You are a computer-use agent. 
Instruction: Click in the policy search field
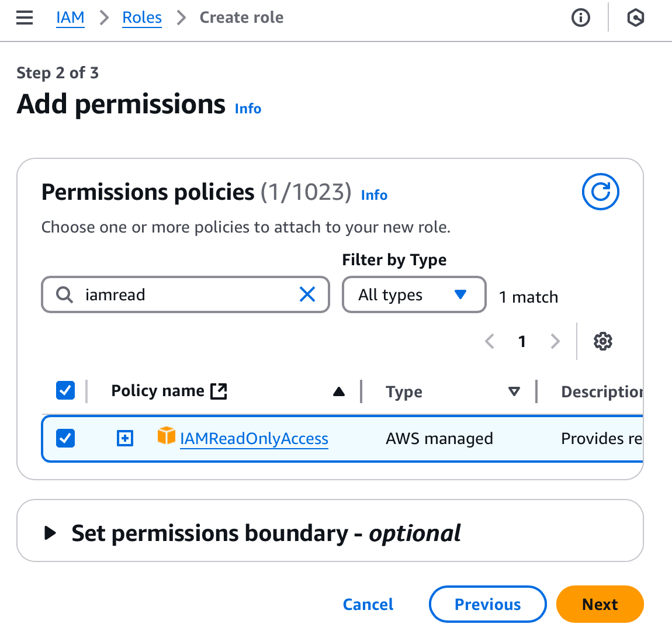187,294
